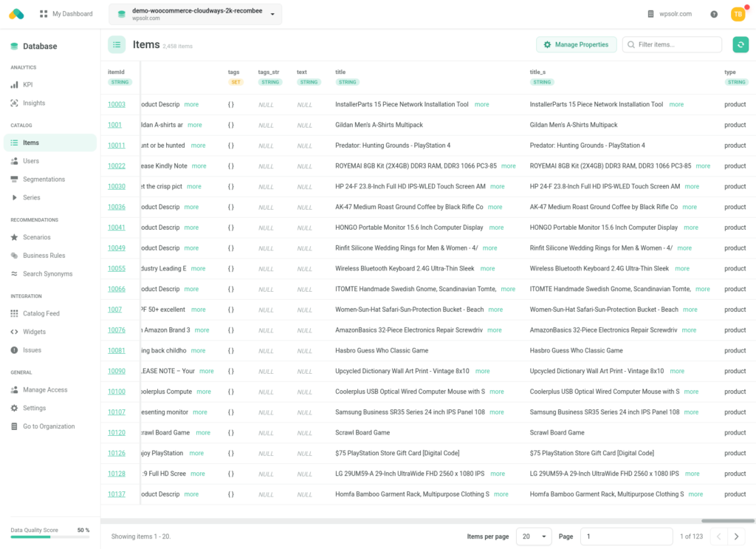Click the Catalog Feed grid icon

tap(15, 313)
